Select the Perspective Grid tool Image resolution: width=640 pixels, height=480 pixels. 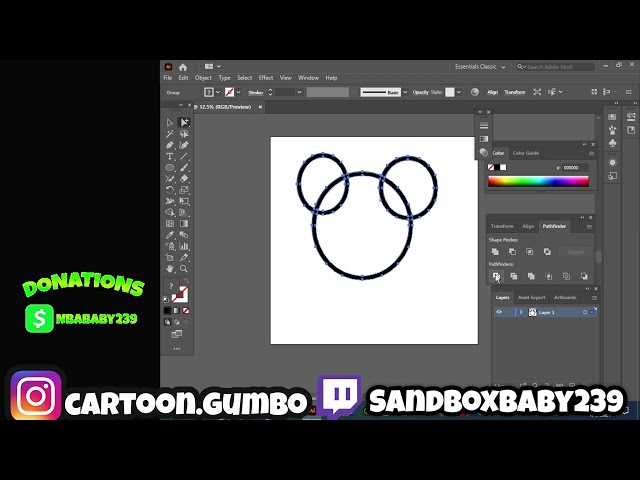184,212
